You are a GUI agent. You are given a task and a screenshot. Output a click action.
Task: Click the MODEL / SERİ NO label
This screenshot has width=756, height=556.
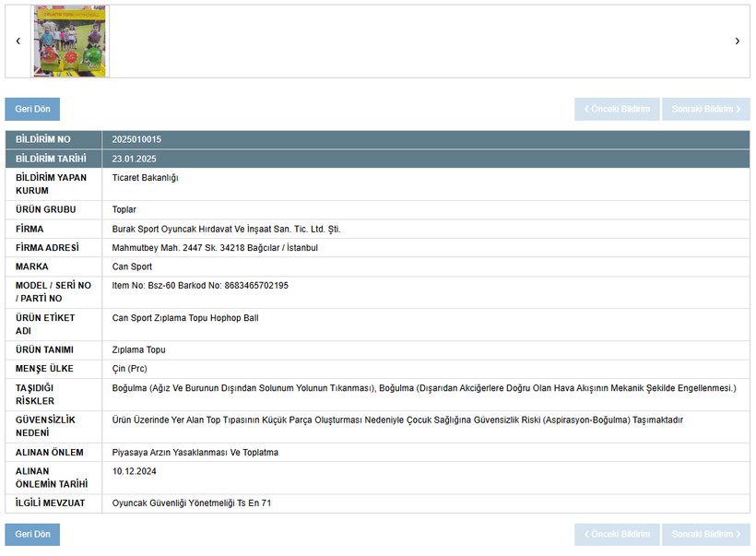coord(53,291)
